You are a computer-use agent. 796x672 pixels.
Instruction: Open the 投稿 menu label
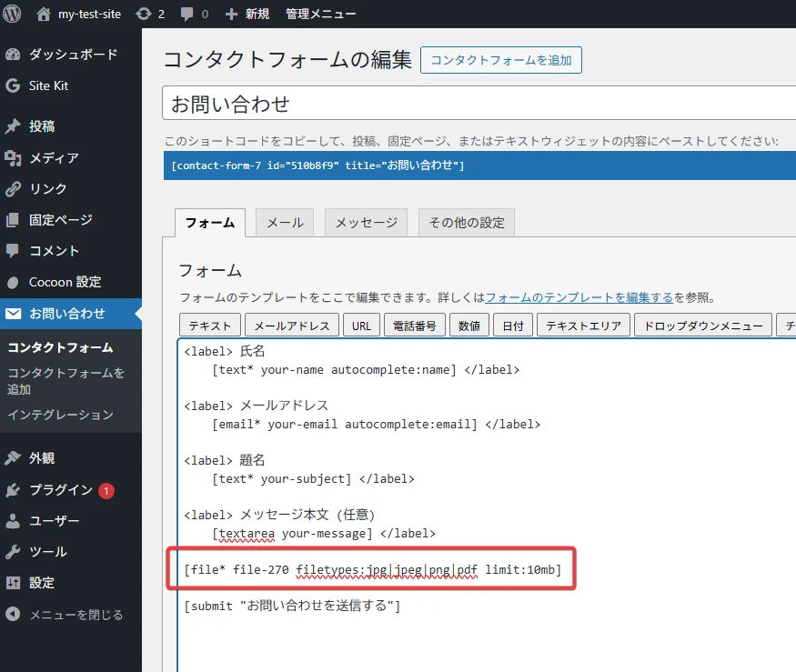point(42,126)
